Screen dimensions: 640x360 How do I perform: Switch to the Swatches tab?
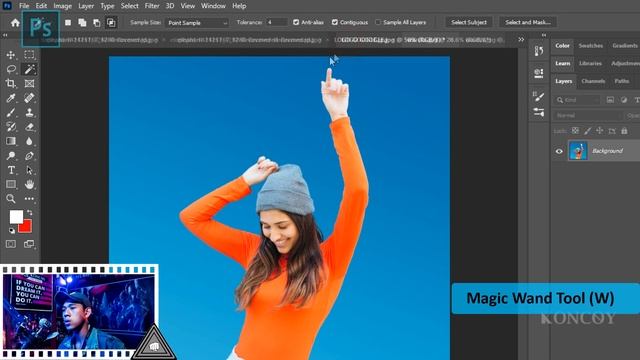[591, 46]
